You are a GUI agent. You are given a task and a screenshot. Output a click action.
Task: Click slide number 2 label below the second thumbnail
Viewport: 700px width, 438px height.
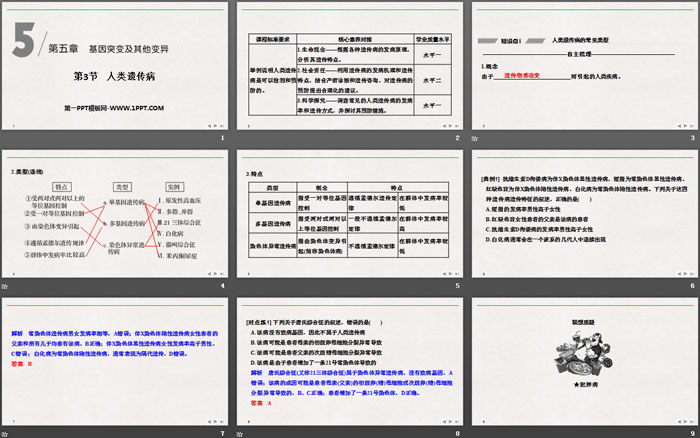(458, 138)
